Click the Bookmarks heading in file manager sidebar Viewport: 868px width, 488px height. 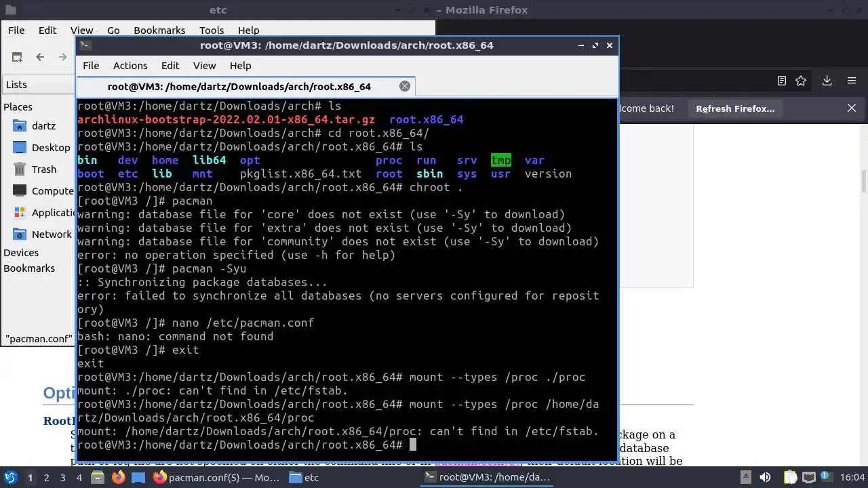tap(29, 268)
